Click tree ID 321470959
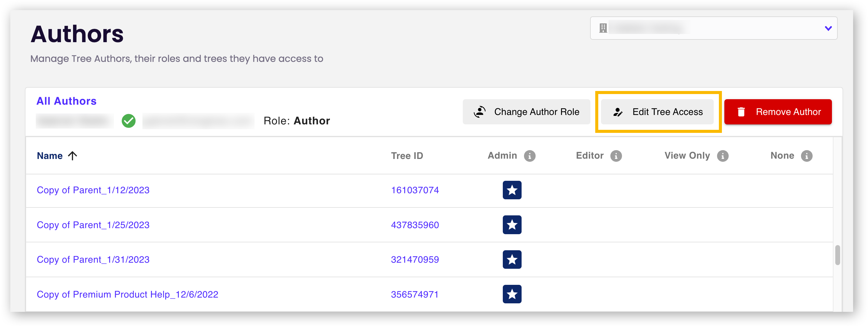Image resolution: width=868 pixels, height=327 pixels. 415,260
